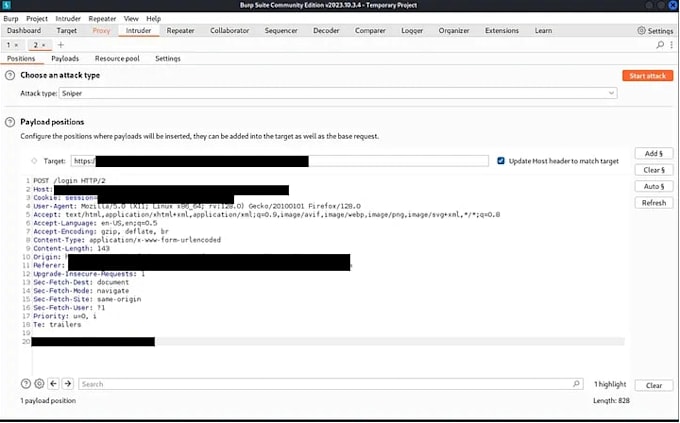Open the Proxy tab
The height and width of the screenshot is (423, 680).
click(101, 30)
